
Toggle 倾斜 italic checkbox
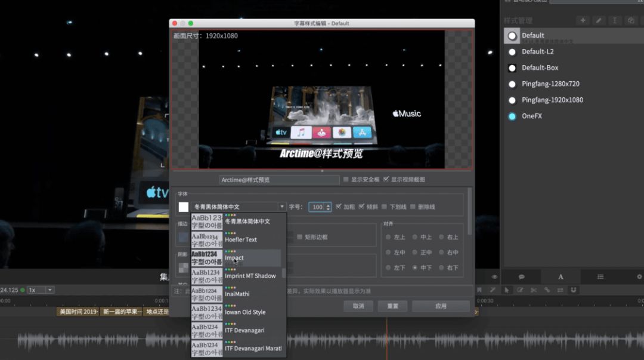pos(361,207)
